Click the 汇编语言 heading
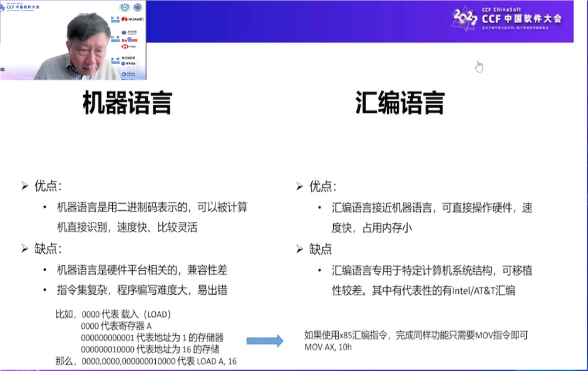 pos(400,103)
